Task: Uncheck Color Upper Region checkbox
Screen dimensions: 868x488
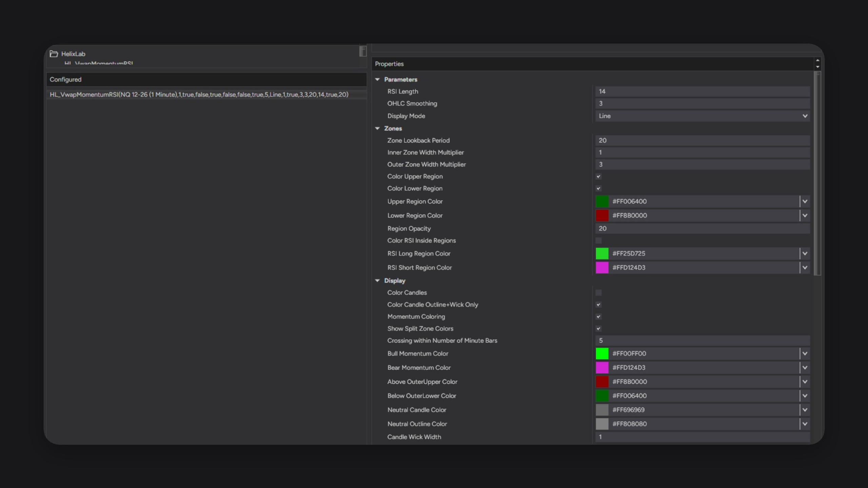Action: point(598,177)
